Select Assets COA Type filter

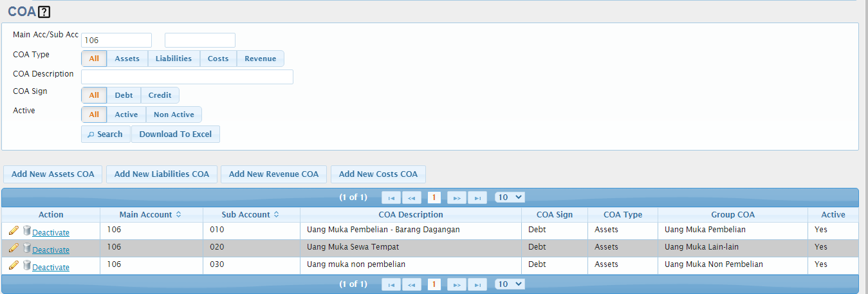tap(127, 59)
